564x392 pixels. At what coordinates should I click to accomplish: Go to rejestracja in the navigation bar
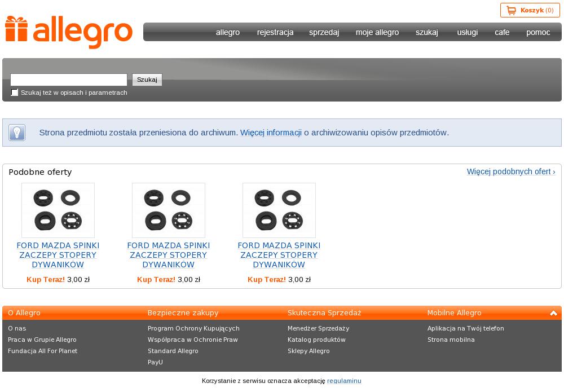coord(275,32)
